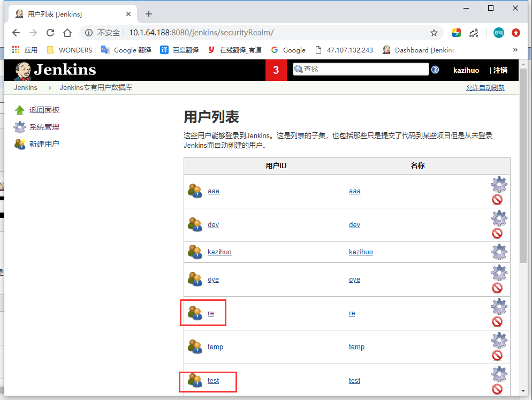Open configure gear for user aaa
This screenshot has height=400, width=532.
pos(499,184)
